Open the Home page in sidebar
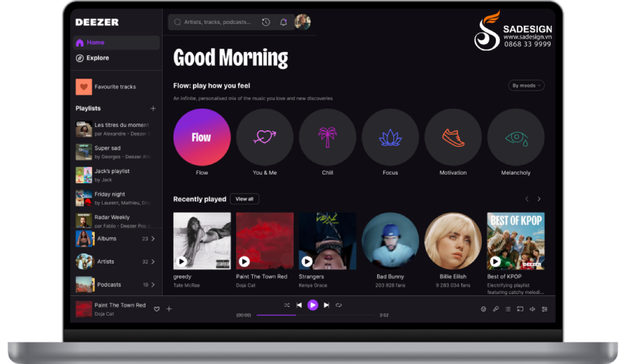This screenshot has width=625, height=364. pos(116,43)
